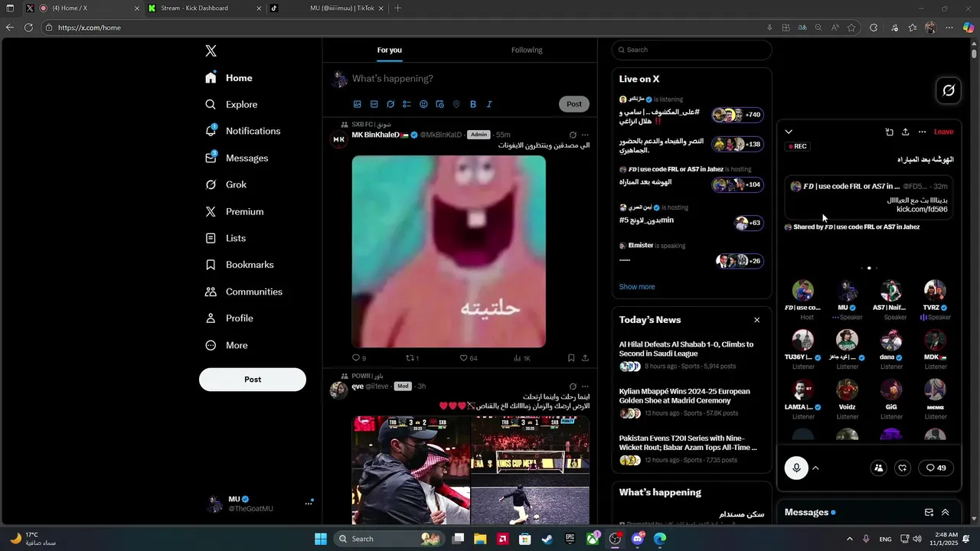
Task: Switch to the MU TikTok browser tab
Action: point(328,8)
